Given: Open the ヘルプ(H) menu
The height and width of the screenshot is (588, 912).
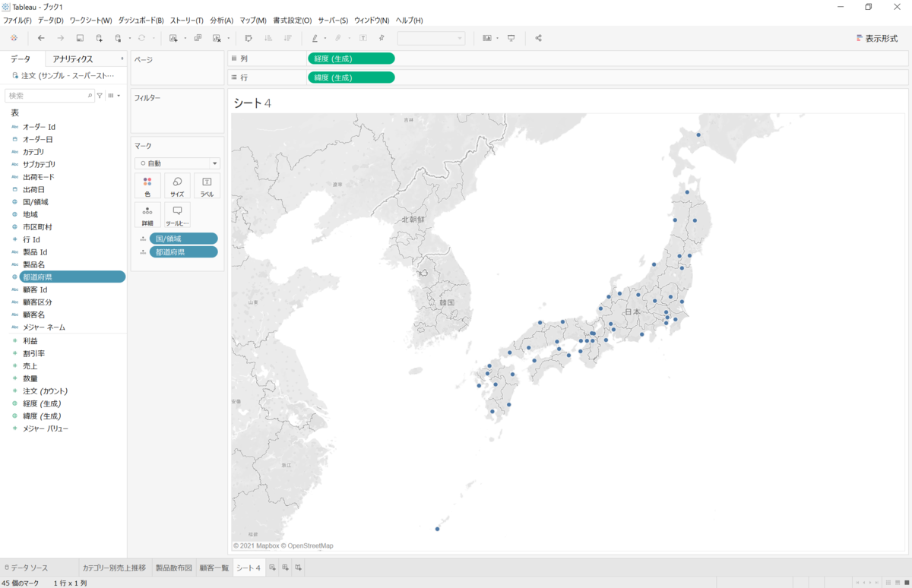Looking at the screenshot, I should pos(409,21).
